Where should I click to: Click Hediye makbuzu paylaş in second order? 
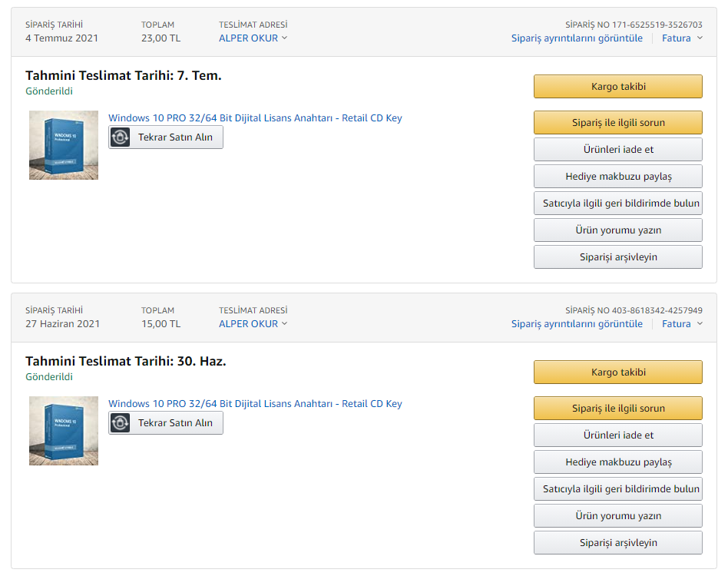tap(617, 462)
